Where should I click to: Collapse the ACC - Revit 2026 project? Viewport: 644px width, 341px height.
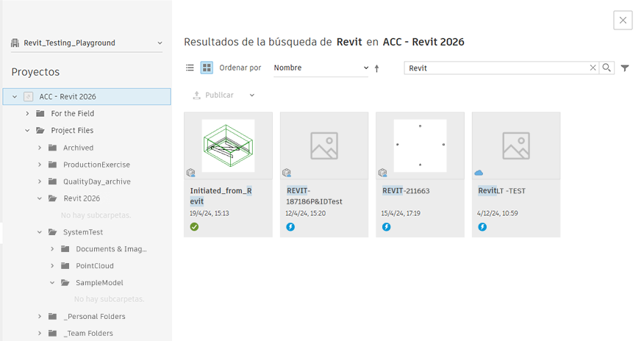[15, 97]
